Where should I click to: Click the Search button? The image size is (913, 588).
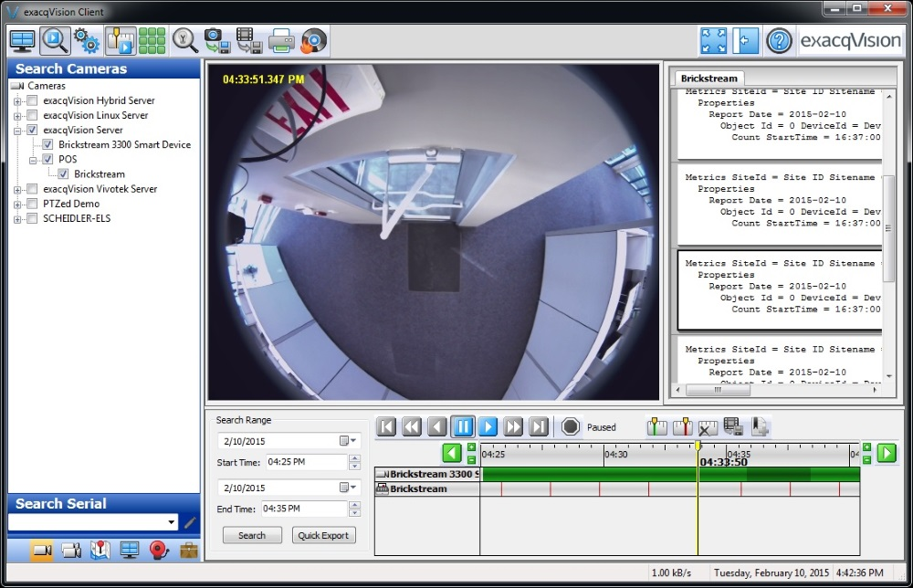click(252, 535)
